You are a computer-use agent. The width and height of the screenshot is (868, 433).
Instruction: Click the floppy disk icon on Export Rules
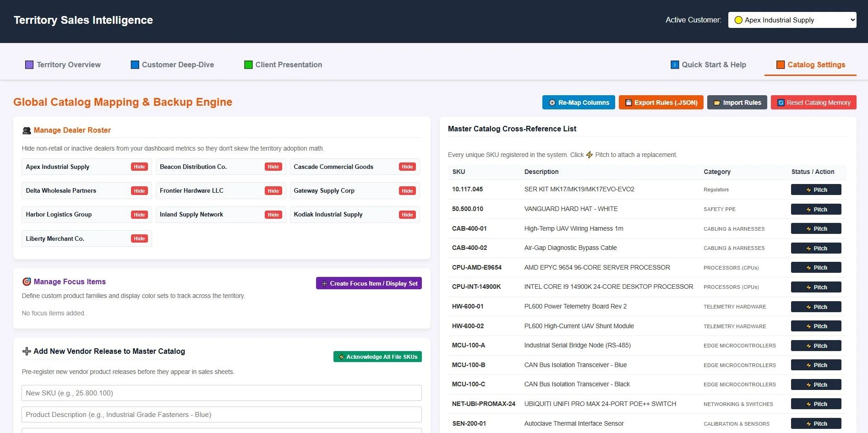click(628, 103)
